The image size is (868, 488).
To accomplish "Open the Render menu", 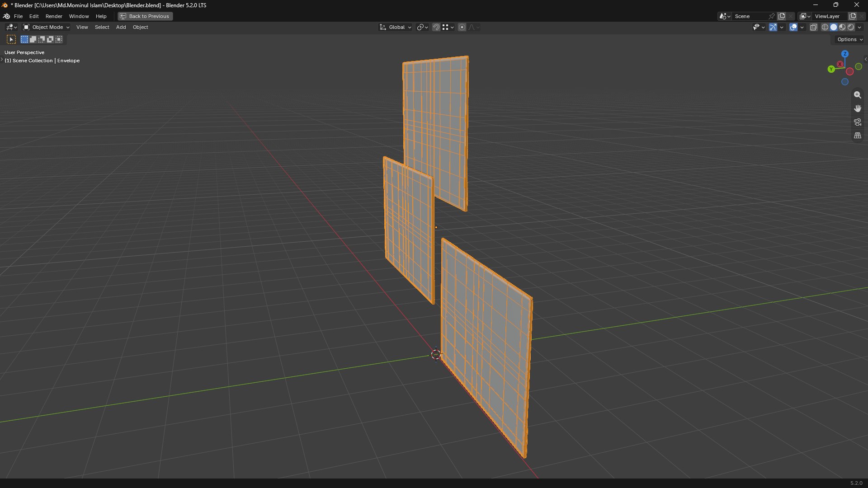I will click(54, 16).
